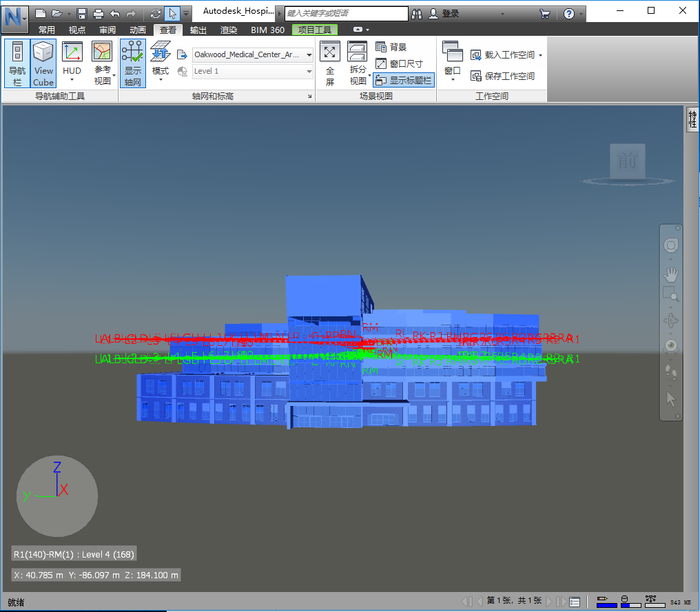700x612 pixels.
Task: Click the Undo arrow icon
Action: click(x=115, y=14)
